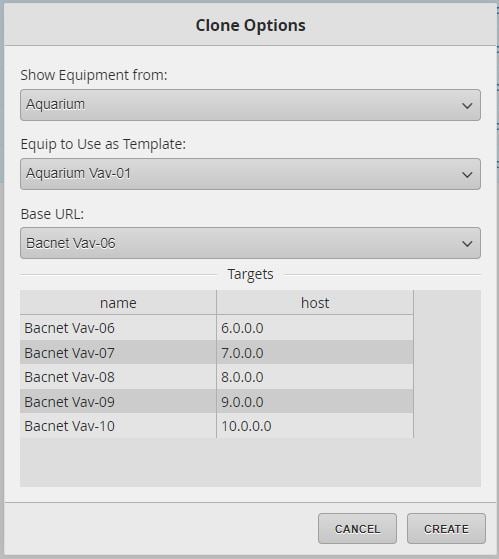The image size is (499, 559).
Task: Open the Show Equipment from dropdown
Action: coord(250,105)
